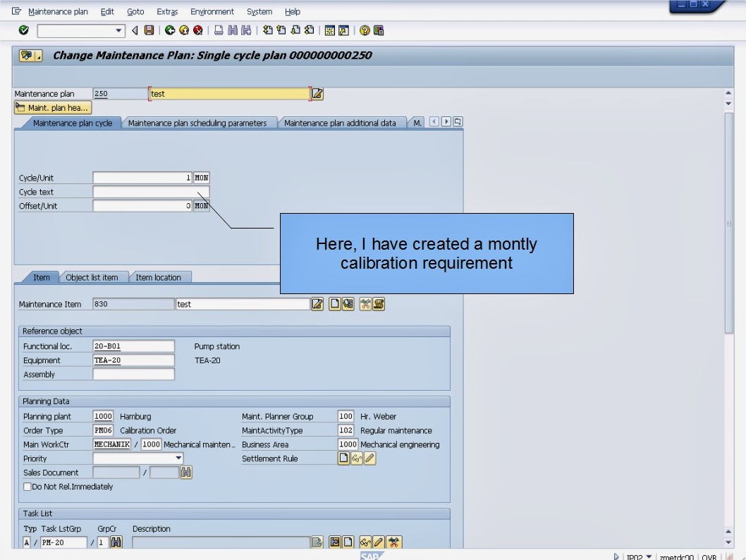The height and width of the screenshot is (560, 746).
Task: Click the Item location tab
Action: click(x=160, y=277)
